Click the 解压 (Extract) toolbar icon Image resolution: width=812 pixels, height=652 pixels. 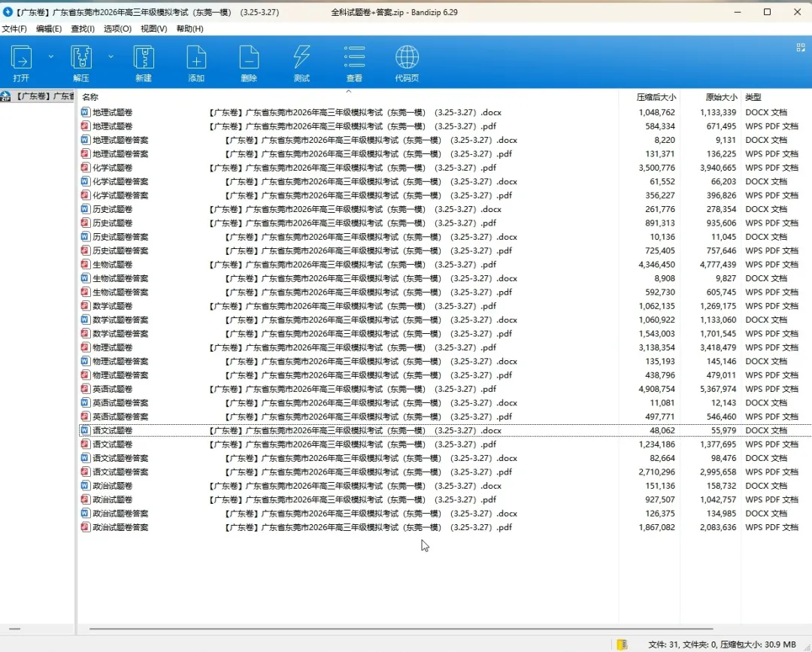coord(81,63)
